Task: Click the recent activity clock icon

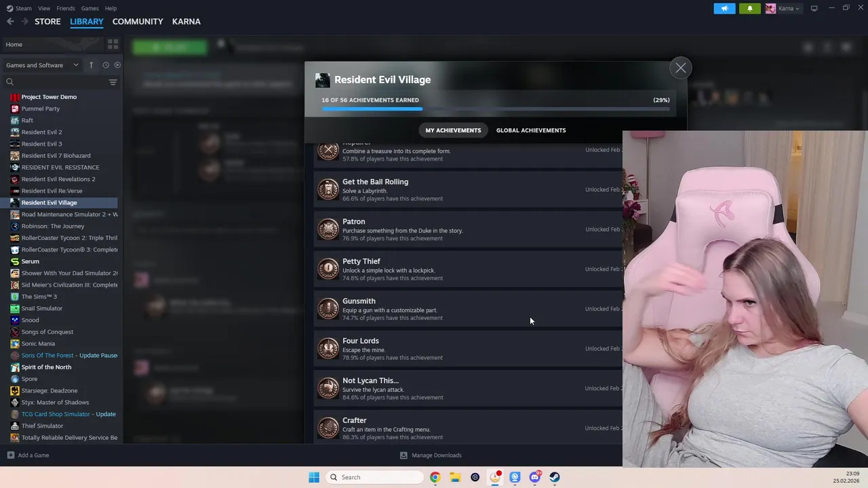Action: [x=106, y=65]
